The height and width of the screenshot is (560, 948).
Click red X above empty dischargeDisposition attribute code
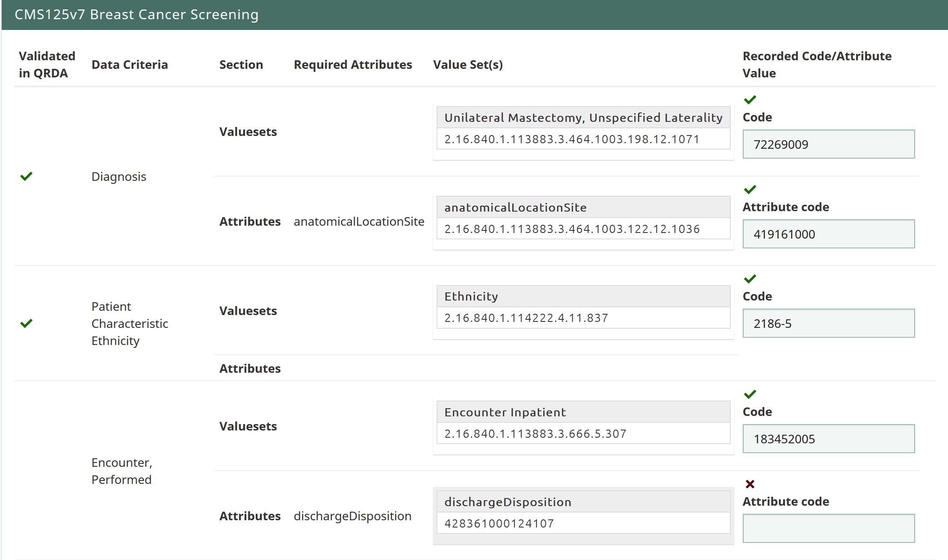coord(750,484)
